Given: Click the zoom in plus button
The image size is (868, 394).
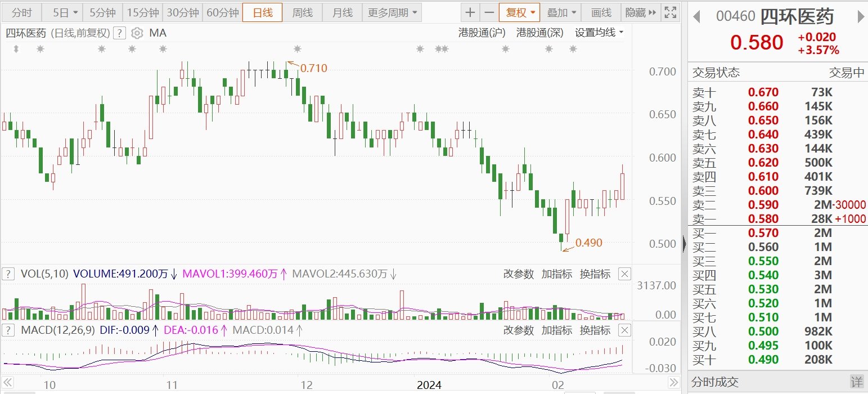Looking at the screenshot, I should (x=470, y=12).
